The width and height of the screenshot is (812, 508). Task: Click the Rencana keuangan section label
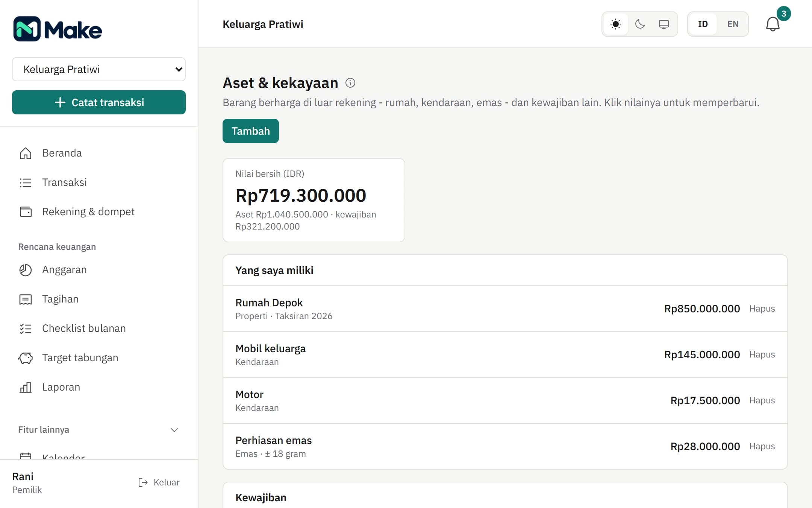(57, 247)
